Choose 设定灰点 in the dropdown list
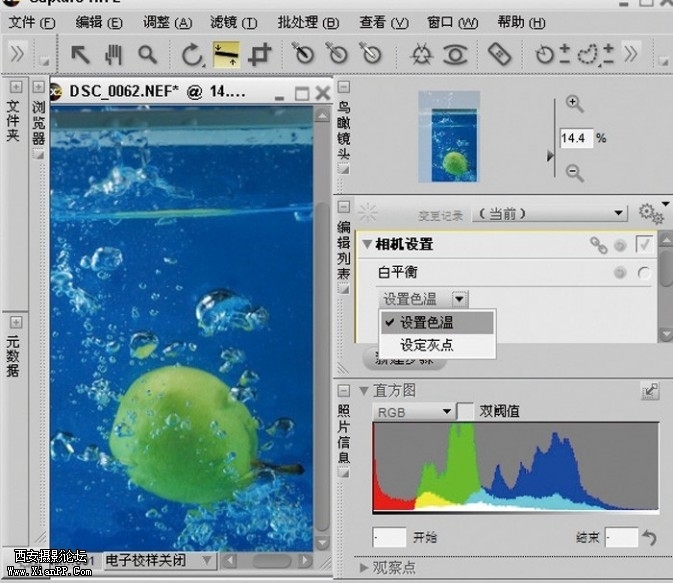 [437, 345]
